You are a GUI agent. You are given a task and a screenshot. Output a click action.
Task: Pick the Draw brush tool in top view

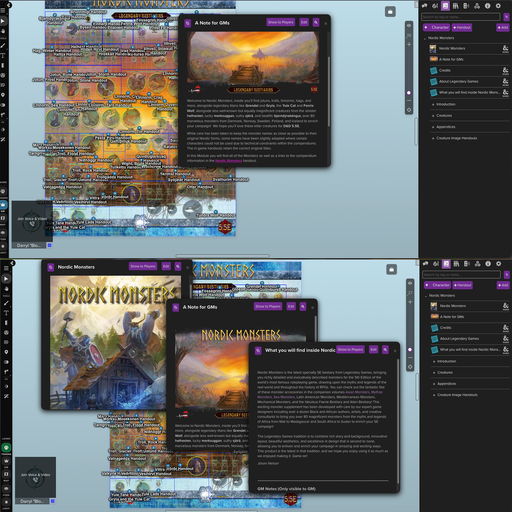pyautogui.click(x=3, y=45)
